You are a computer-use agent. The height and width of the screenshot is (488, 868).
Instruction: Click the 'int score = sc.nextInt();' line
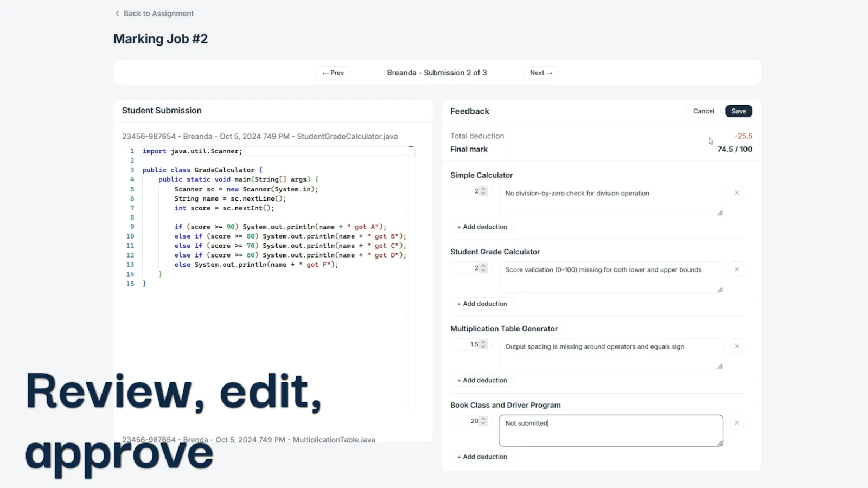[224, 208]
